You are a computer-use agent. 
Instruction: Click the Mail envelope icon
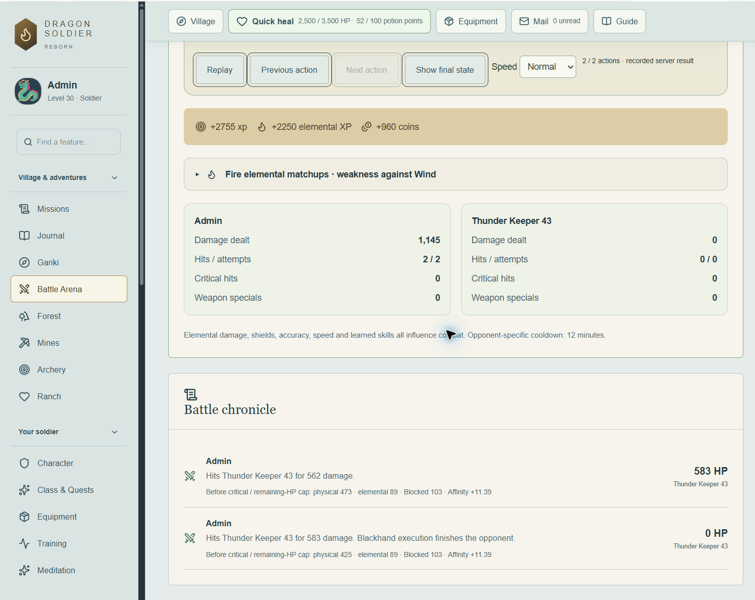pyautogui.click(x=524, y=21)
